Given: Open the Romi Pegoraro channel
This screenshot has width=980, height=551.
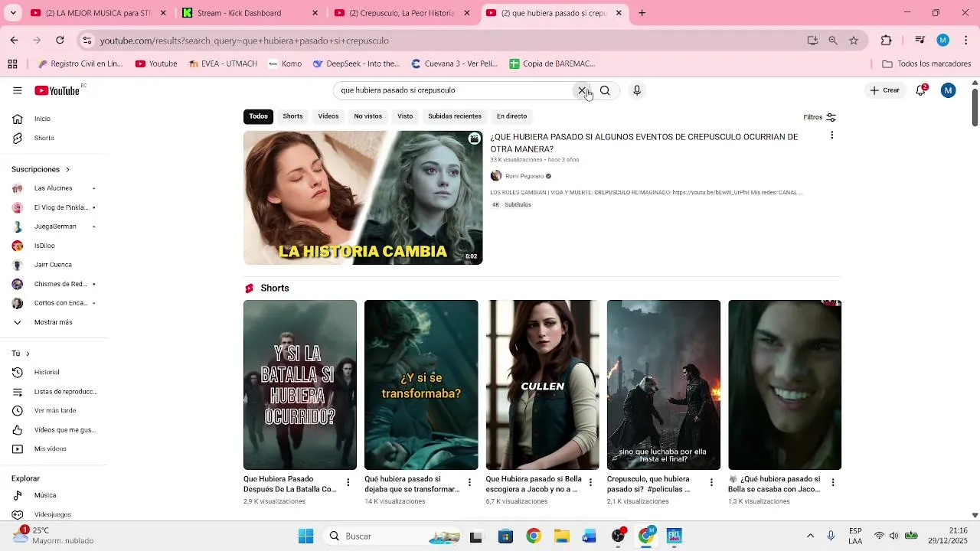Looking at the screenshot, I should point(524,176).
